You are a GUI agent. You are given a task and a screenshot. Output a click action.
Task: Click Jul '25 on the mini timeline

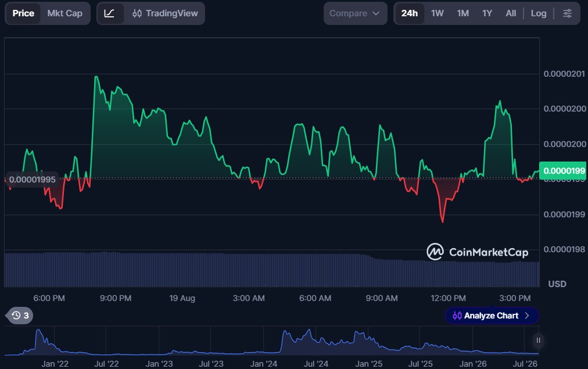pyautogui.click(x=421, y=364)
